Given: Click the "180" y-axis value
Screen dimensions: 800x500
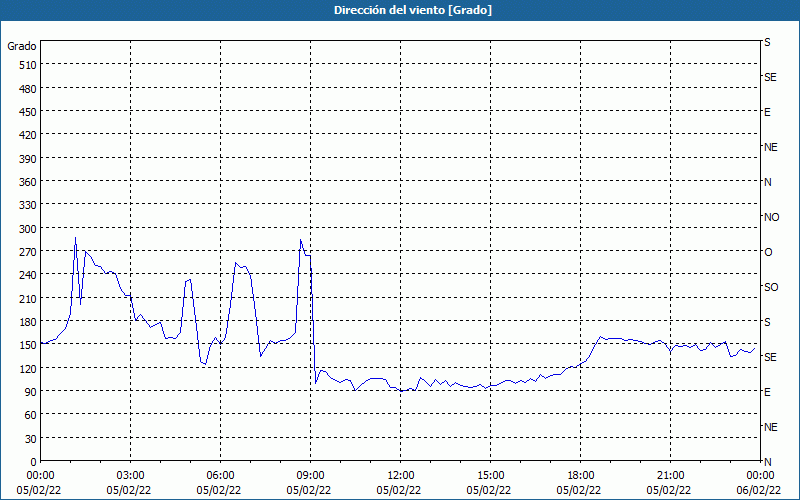Looking at the screenshot, I should coord(29,322).
